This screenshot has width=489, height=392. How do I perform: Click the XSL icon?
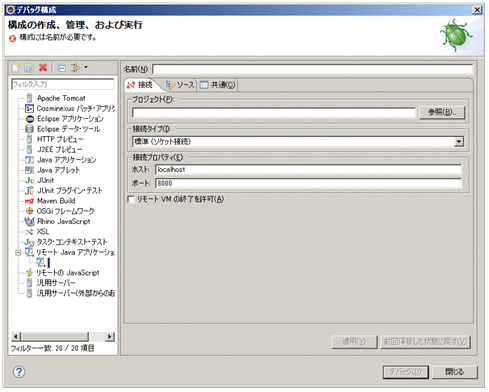(30, 232)
